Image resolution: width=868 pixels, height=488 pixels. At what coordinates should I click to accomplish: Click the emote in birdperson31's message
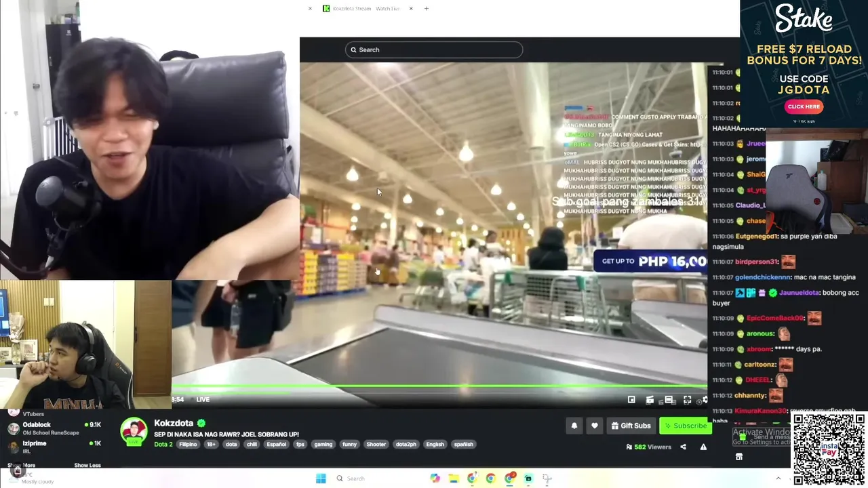click(x=788, y=261)
